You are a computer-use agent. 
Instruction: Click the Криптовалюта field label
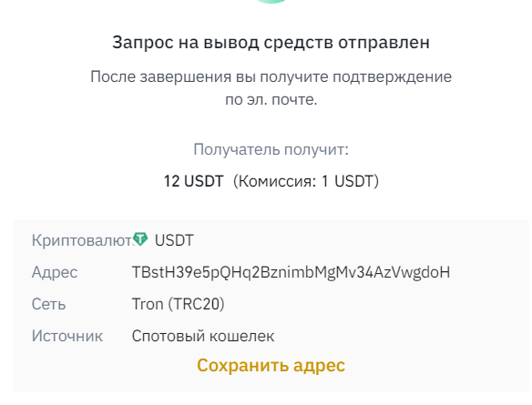pyautogui.click(x=82, y=240)
